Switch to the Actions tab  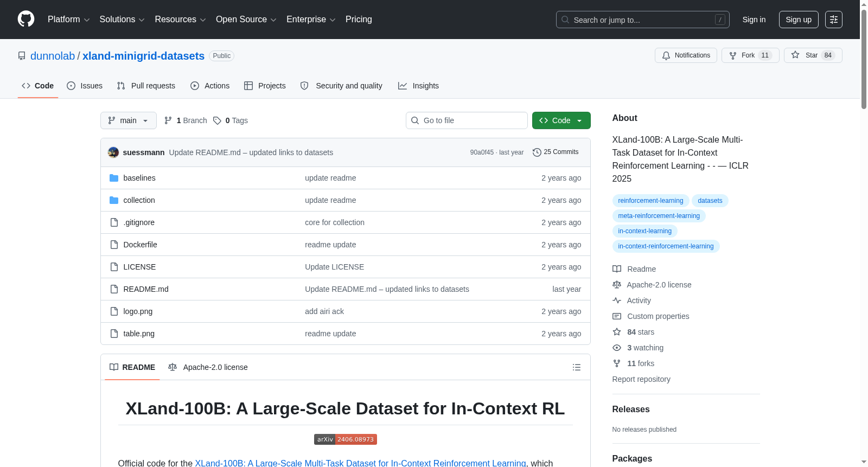(210, 86)
